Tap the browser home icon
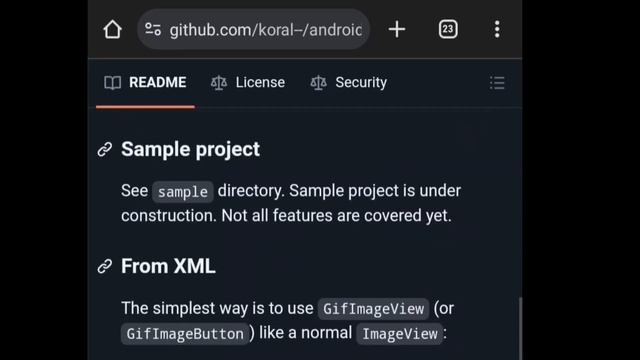The height and width of the screenshot is (360, 640). pos(112,29)
